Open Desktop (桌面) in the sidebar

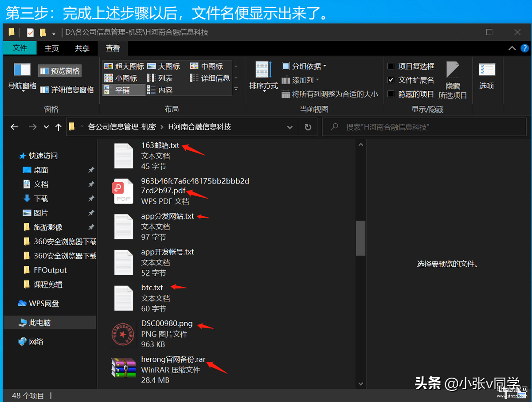[x=35, y=170]
